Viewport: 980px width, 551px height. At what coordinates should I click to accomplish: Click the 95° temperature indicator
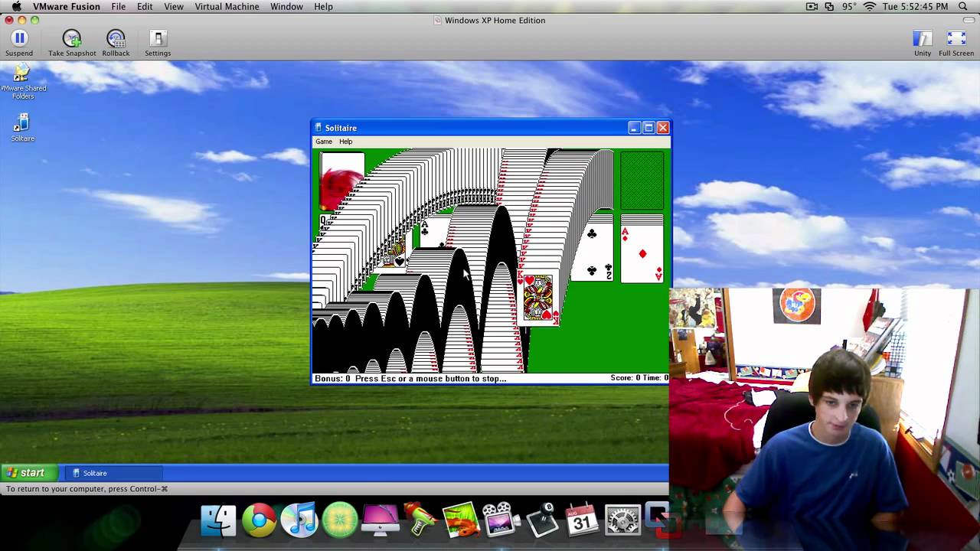[849, 7]
